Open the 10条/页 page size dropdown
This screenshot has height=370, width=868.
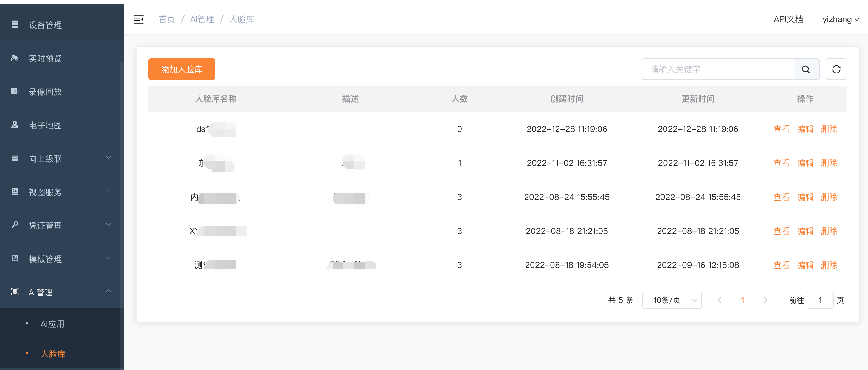(672, 300)
